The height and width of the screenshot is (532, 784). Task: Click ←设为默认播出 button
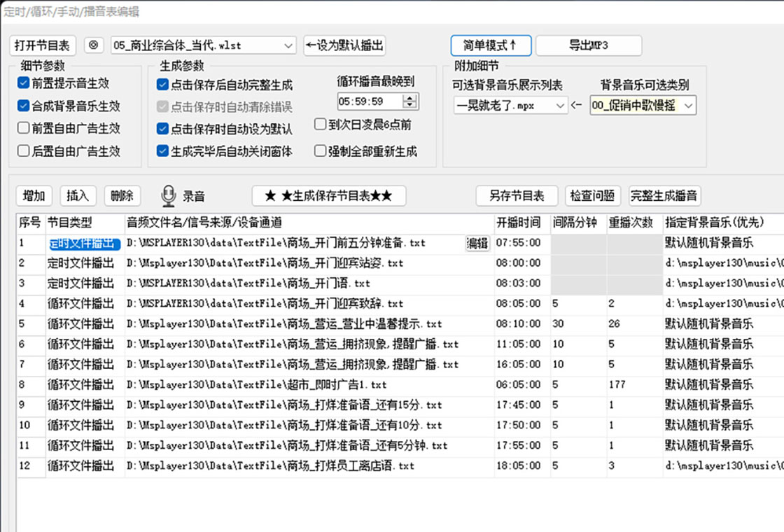344,45
